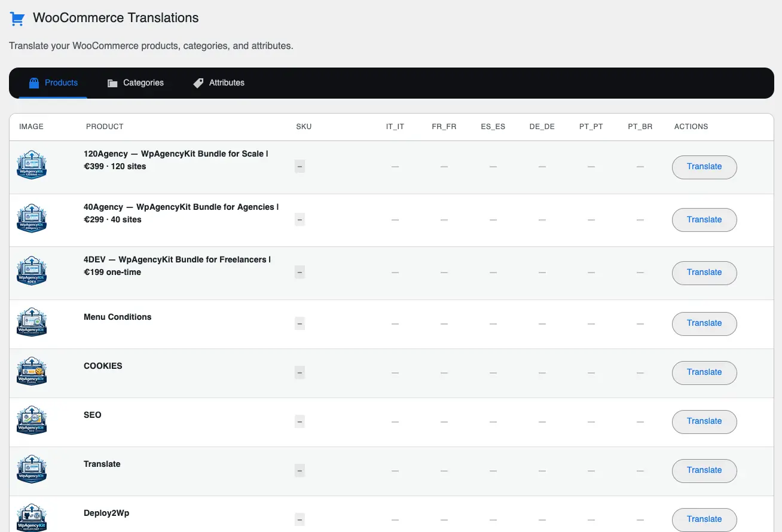Translate the 40Agency bundle product
Screen dimensions: 782x532
tap(704, 220)
